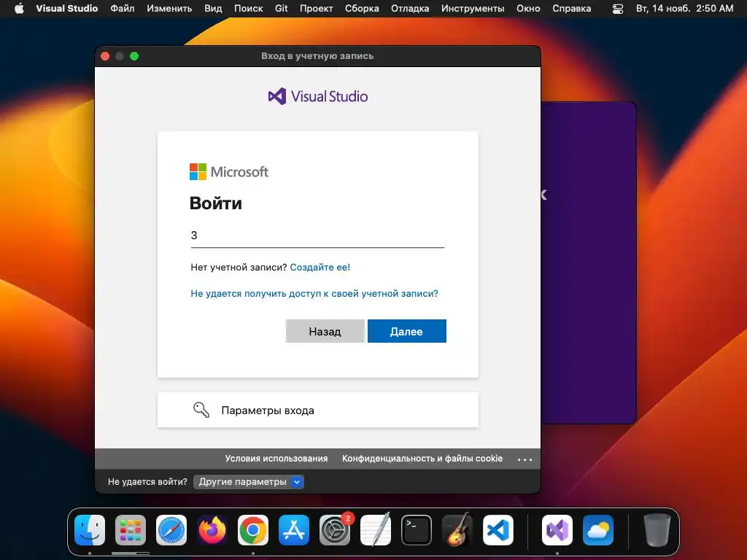The height and width of the screenshot is (560, 747).
Task: Open the Окно menu
Action: 528,8
